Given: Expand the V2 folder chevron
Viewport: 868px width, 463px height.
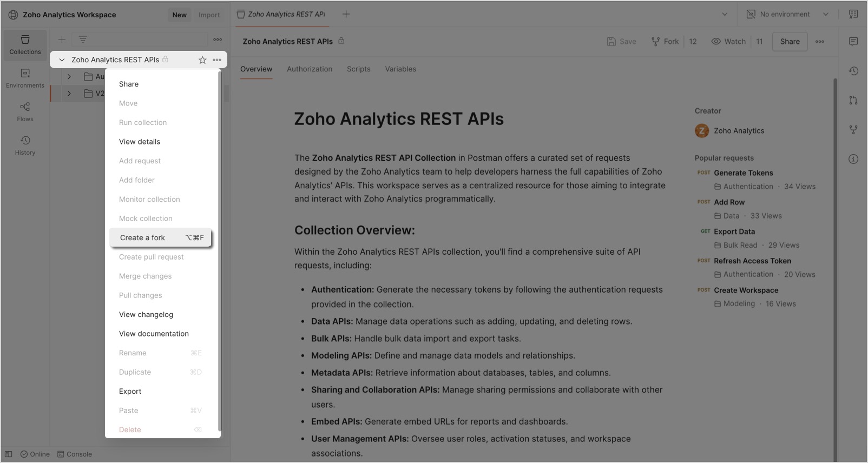Looking at the screenshot, I should coord(69,94).
